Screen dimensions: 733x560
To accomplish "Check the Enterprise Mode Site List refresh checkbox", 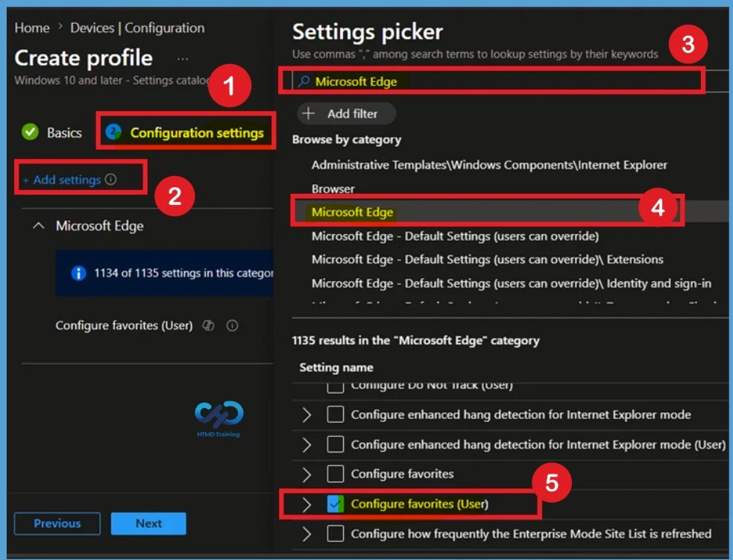I will pyautogui.click(x=335, y=534).
